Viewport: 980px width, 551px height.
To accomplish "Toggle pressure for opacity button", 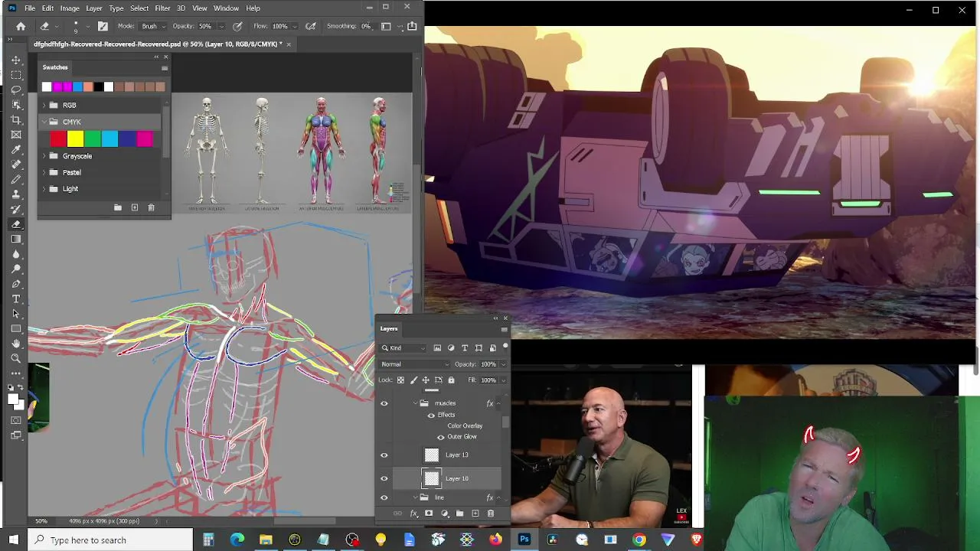I will tap(238, 26).
